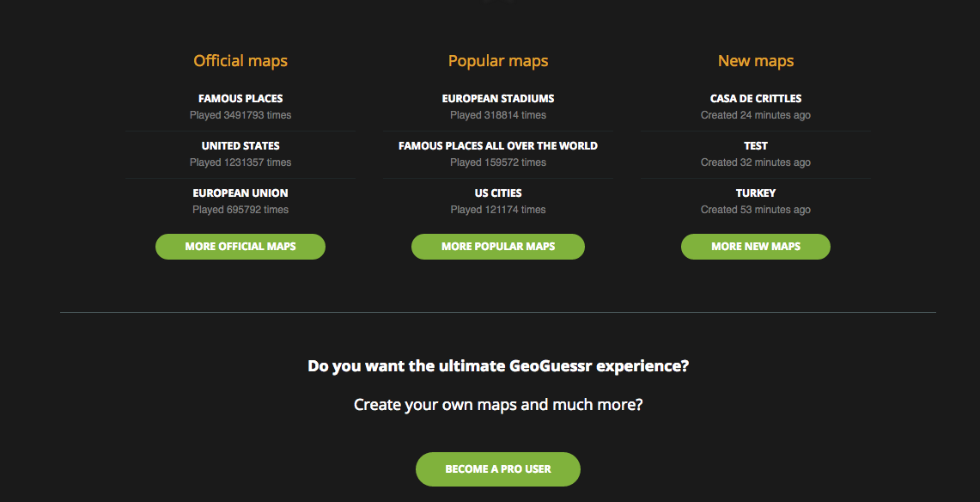Open the Casa De Crittles map
980x502 pixels.
coord(756,99)
